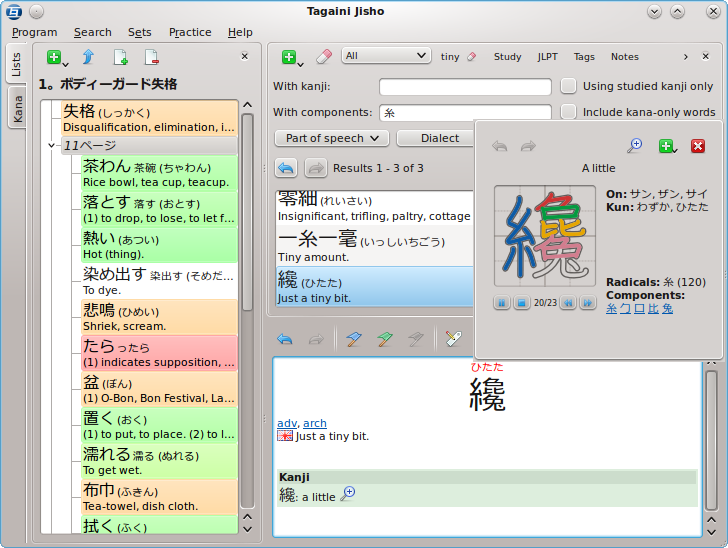728x548 pixels.
Task: Open the 'All' entry type dropdown
Action: tap(387, 57)
